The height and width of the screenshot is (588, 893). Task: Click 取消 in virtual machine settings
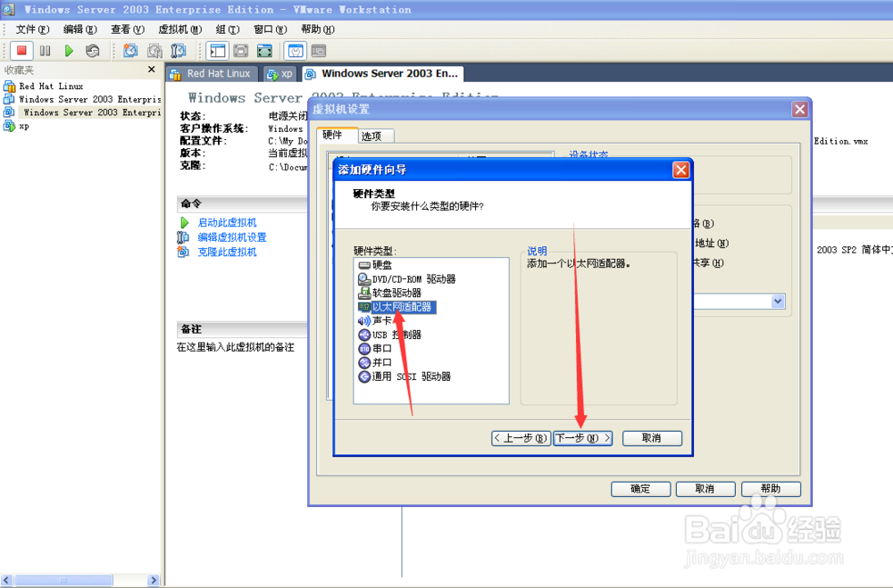point(705,489)
